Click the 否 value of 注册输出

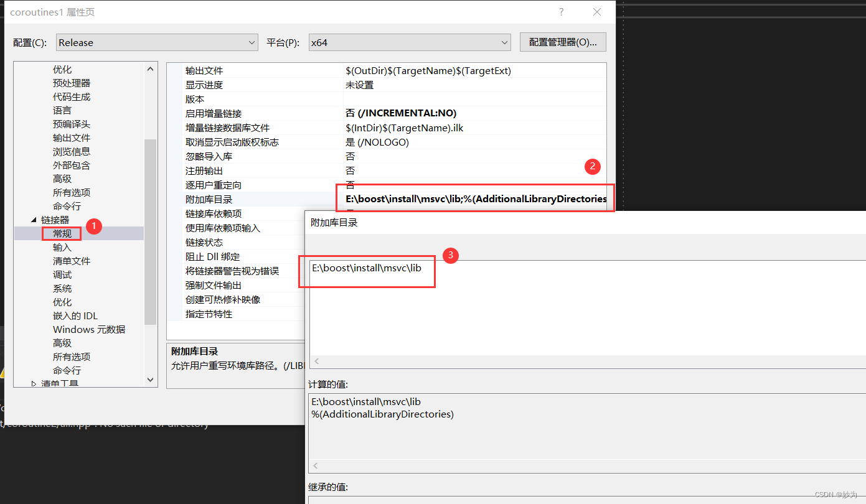click(351, 170)
